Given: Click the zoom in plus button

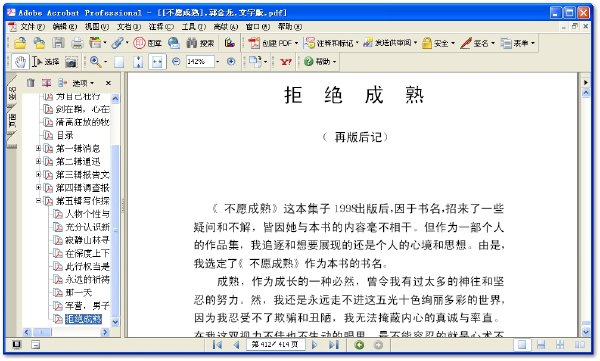Looking at the screenshot, I should 231,61.
